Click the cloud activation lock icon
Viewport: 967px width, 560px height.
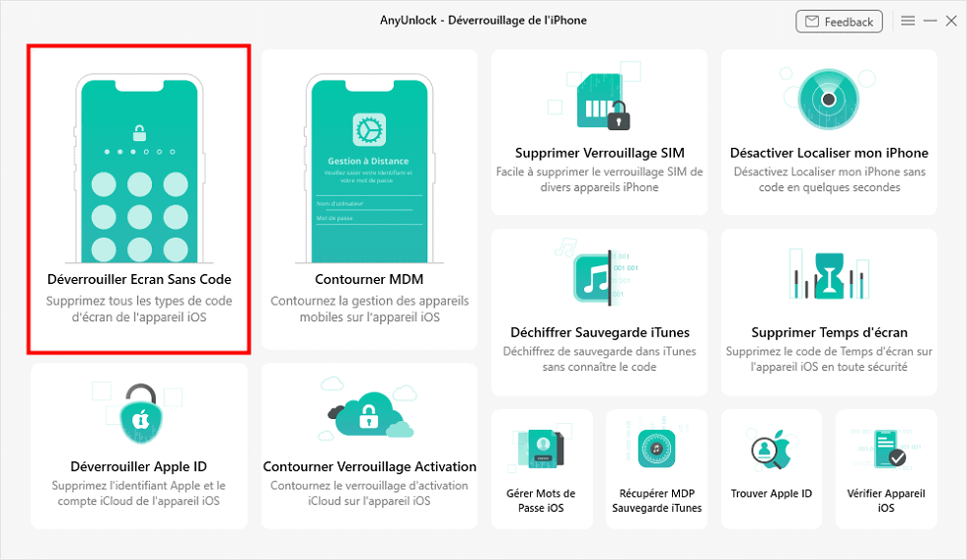pos(369,412)
